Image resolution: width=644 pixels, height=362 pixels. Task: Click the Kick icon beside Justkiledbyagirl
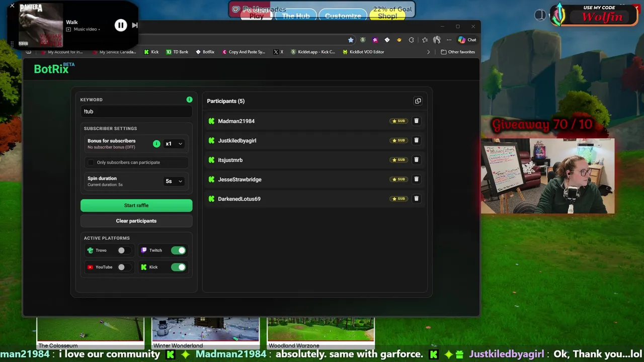tap(211, 140)
